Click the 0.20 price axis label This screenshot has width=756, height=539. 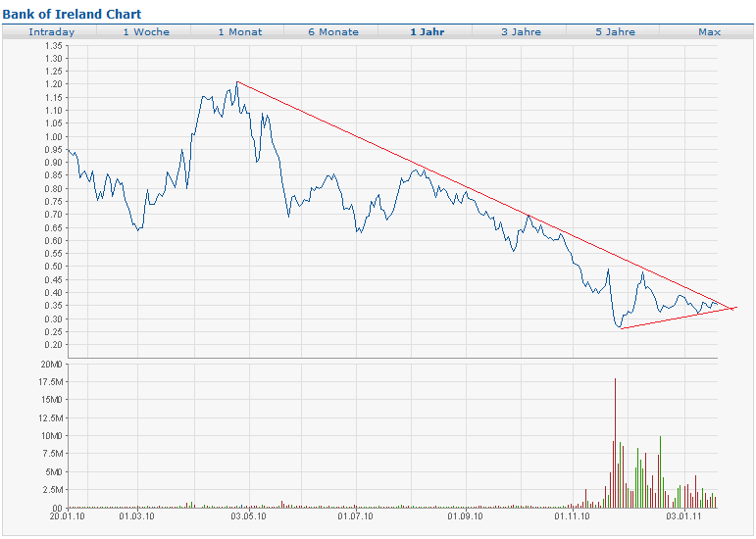click(54, 345)
